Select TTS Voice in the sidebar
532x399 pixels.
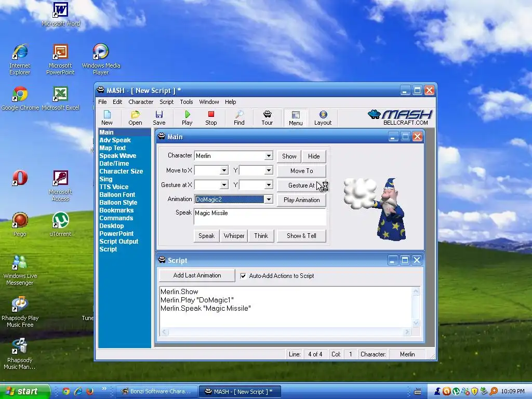(114, 187)
